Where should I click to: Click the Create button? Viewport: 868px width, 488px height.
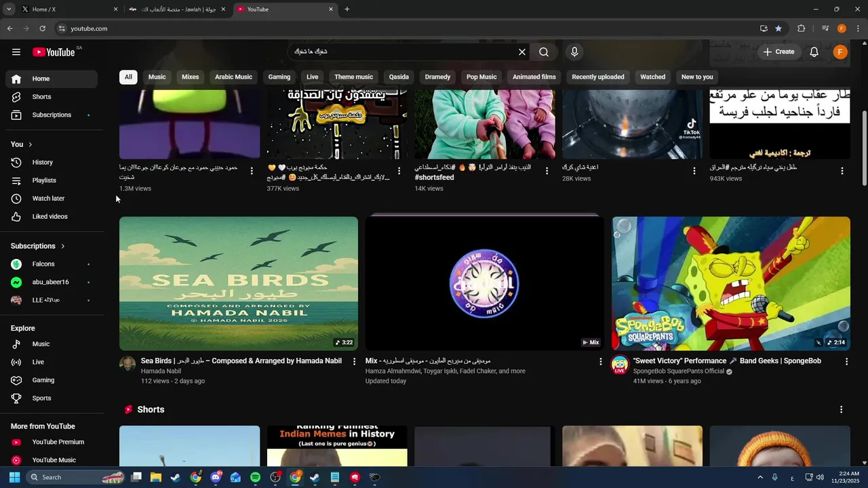[778, 52]
